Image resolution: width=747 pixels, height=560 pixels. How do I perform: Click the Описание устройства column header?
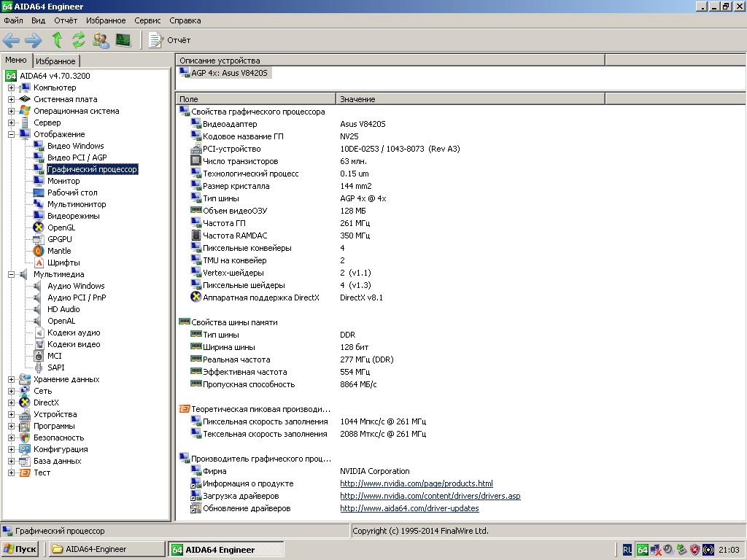390,61
